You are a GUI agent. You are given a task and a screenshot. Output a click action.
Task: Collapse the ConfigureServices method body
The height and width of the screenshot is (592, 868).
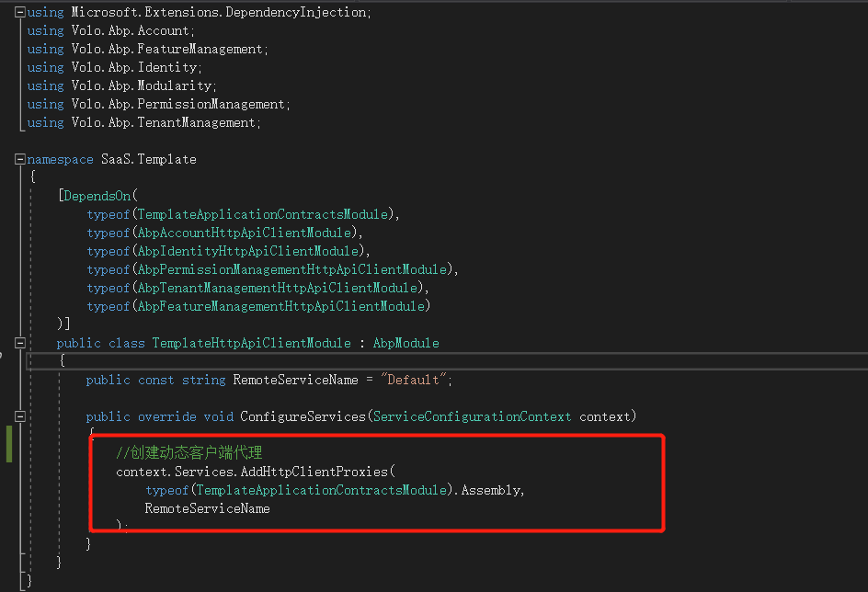[x=19, y=416]
